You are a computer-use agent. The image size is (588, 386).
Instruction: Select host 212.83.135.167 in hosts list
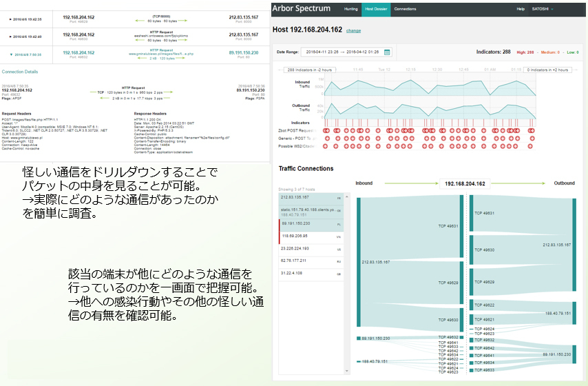click(x=311, y=198)
